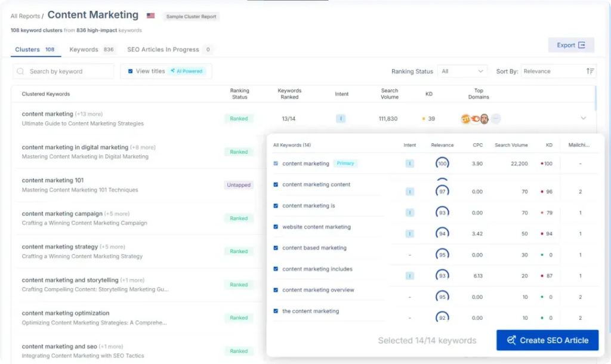Click the sort order icon beside Relevance
611x364 pixels.
[x=590, y=71]
